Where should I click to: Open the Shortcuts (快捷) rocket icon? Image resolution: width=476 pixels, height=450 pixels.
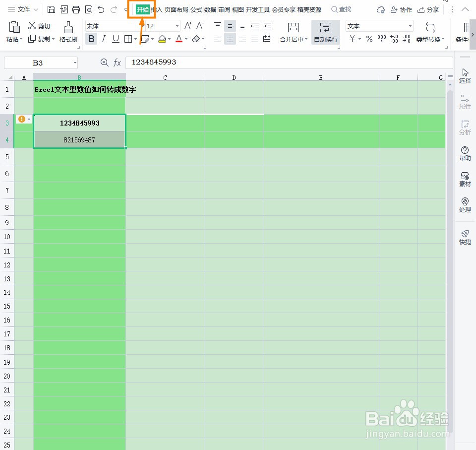465,237
